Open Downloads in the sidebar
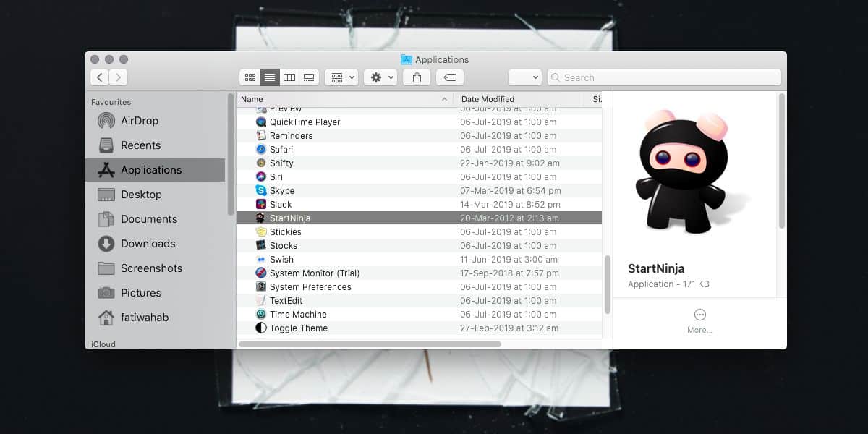The height and width of the screenshot is (434, 868). pyautogui.click(x=155, y=244)
